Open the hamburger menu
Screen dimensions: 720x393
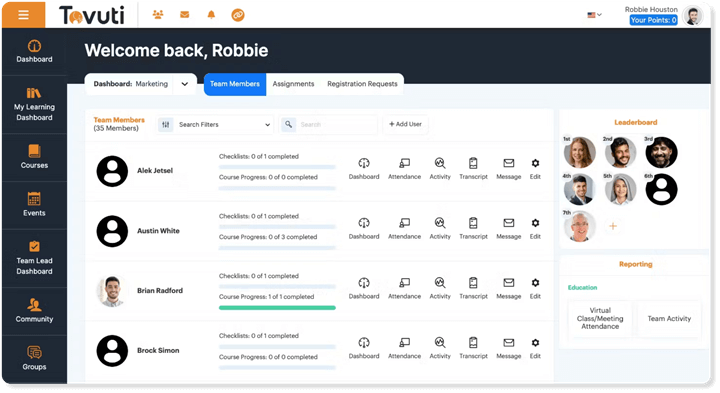point(23,15)
